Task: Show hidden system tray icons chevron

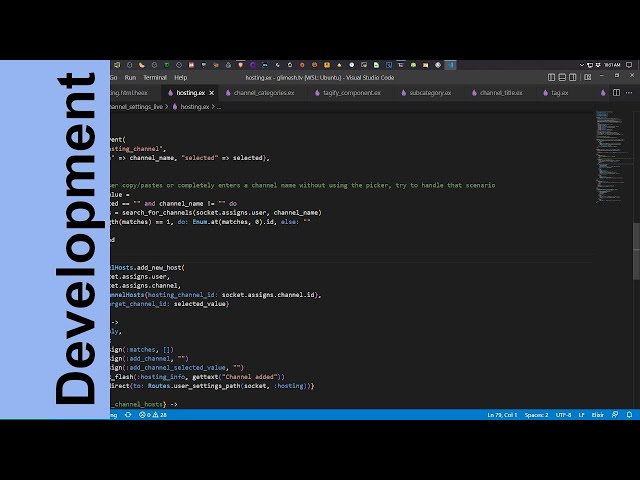Action: pyautogui.click(x=582, y=65)
